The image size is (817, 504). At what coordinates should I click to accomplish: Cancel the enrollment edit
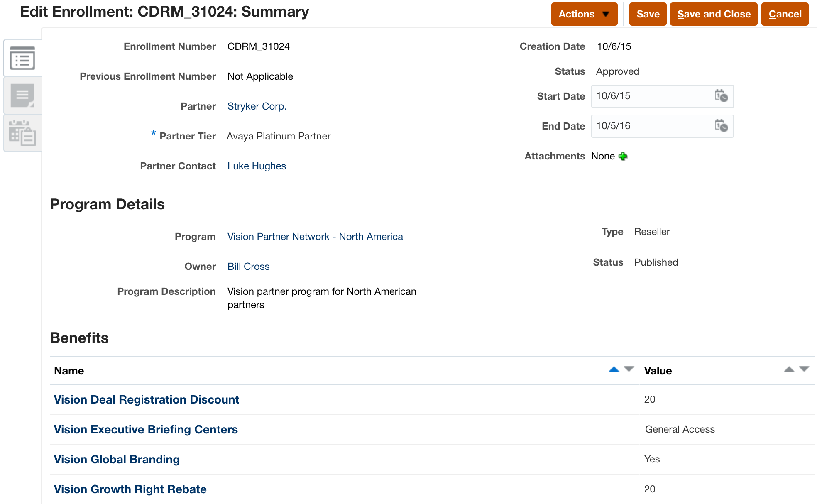[785, 14]
